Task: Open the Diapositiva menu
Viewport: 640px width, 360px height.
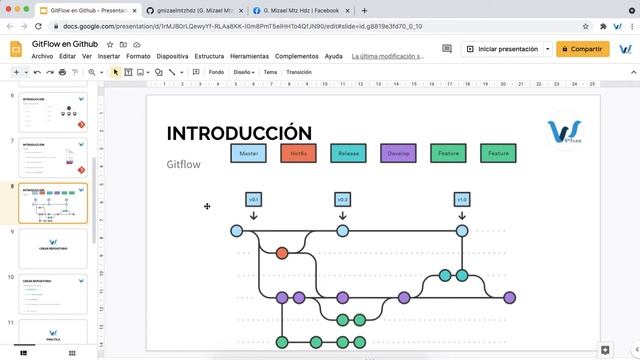Action: click(172, 56)
